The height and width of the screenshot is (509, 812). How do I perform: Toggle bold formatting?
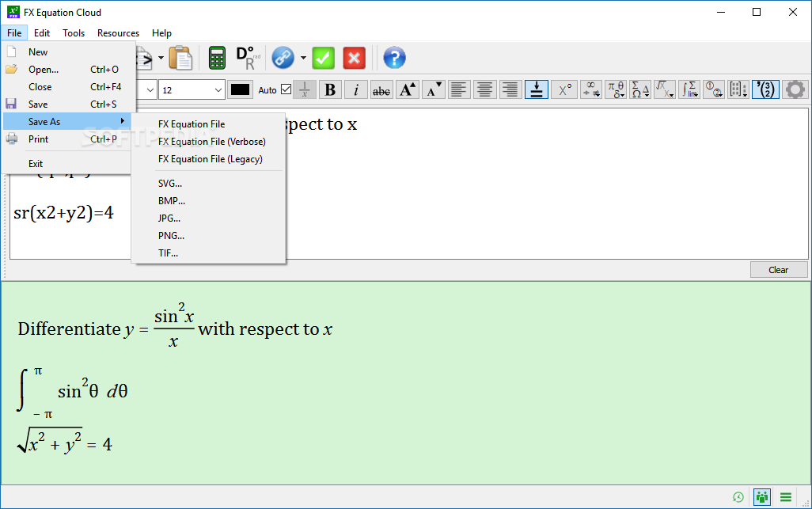click(x=330, y=89)
